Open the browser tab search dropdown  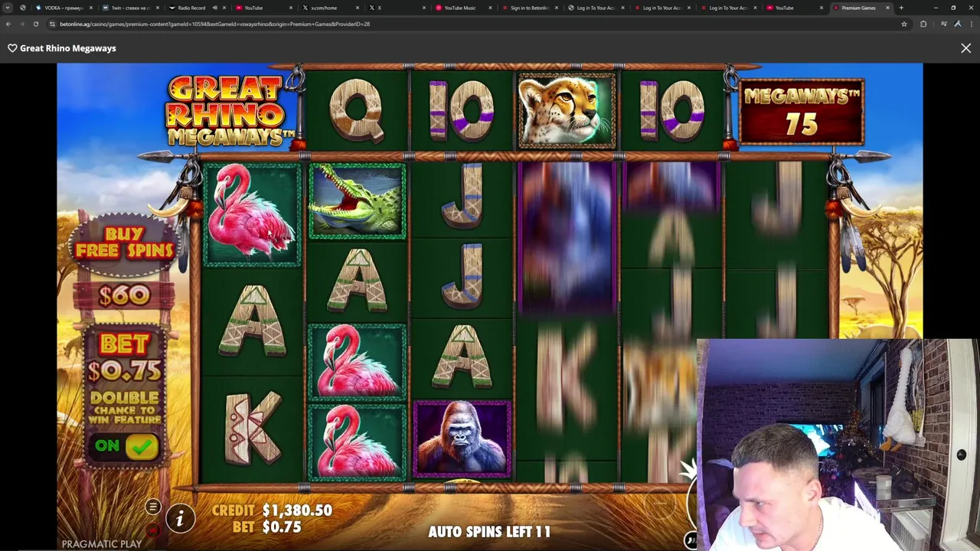pyautogui.click(x=8, y=8)
